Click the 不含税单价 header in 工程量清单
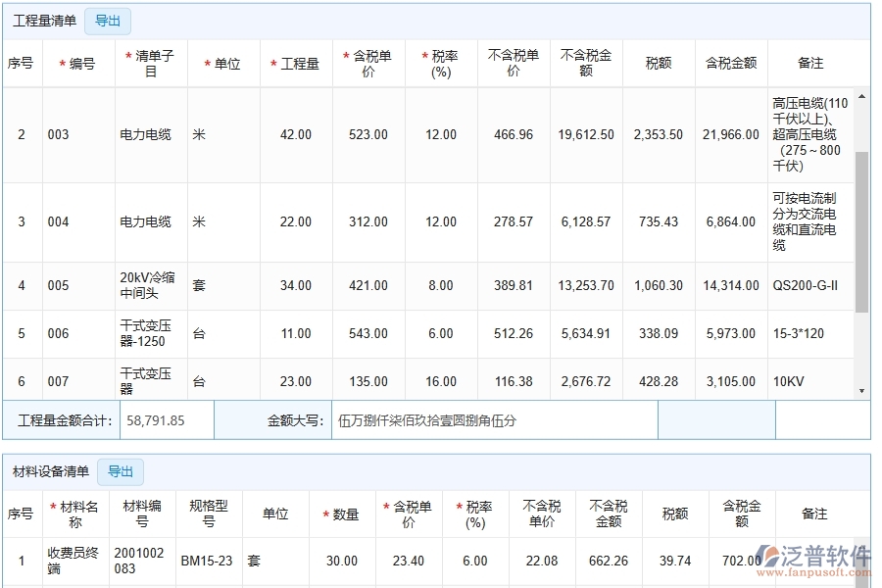Viewport: 882px width, 588px height. (x=514, y=64)
